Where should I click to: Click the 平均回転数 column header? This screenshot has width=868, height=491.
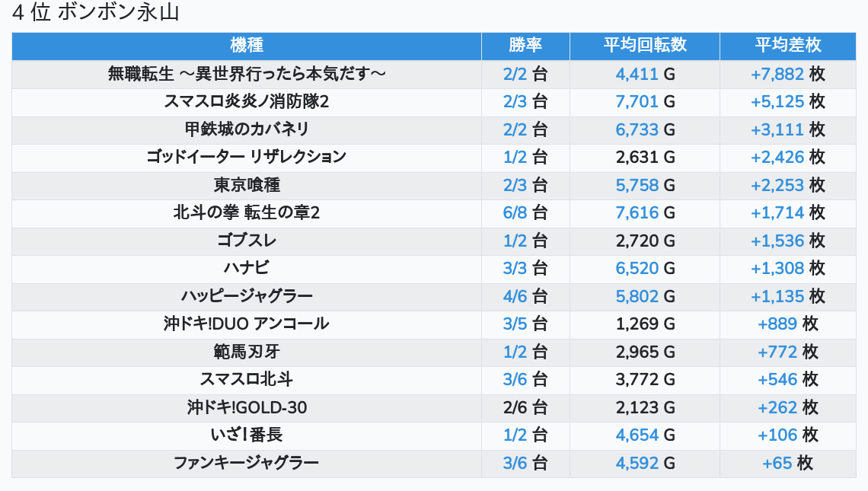click(644, 46)
